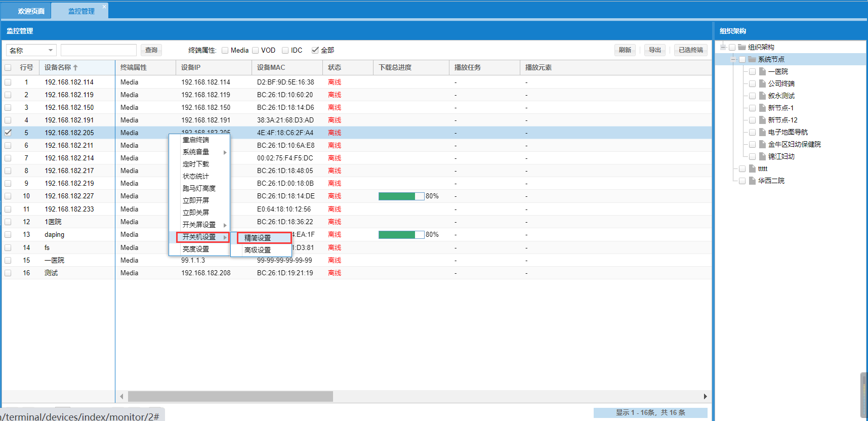Select the 华西二院 tree node label
Screen dimensions: 868x421
(771, 181)
